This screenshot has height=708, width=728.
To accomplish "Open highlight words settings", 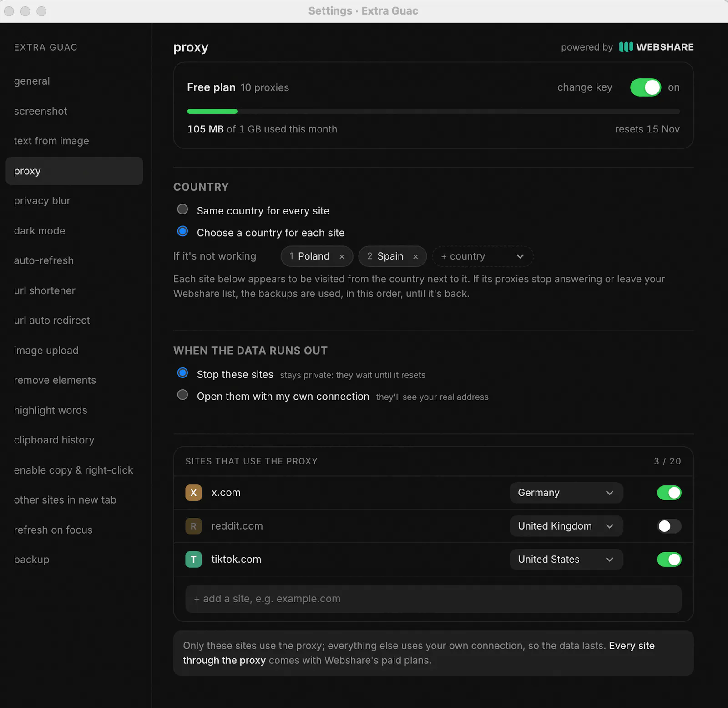I will [x=74, y=410].
